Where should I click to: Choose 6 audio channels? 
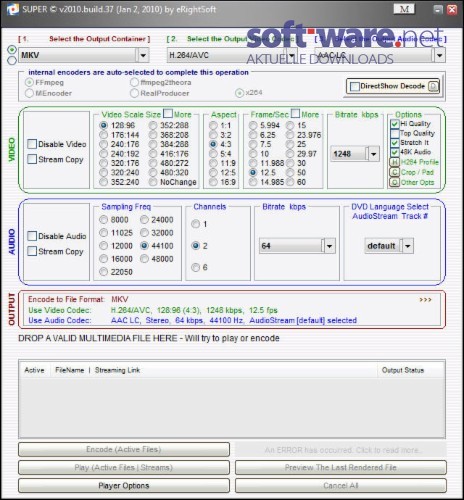(196, 267)
